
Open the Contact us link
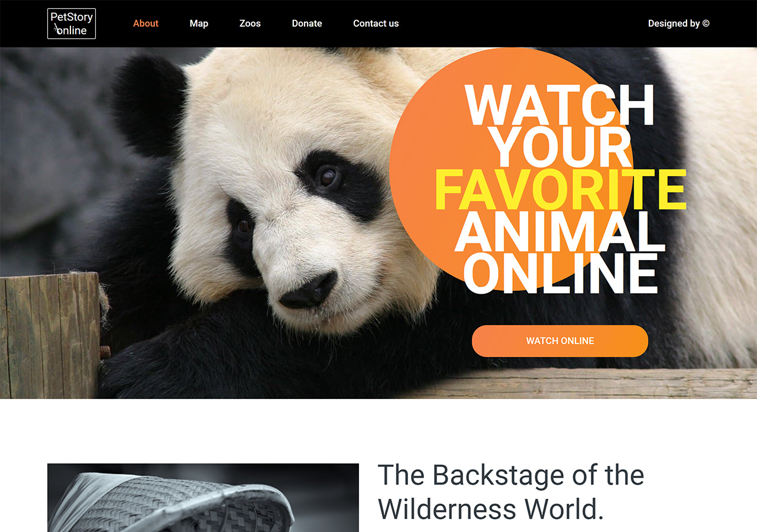[376, 24]
